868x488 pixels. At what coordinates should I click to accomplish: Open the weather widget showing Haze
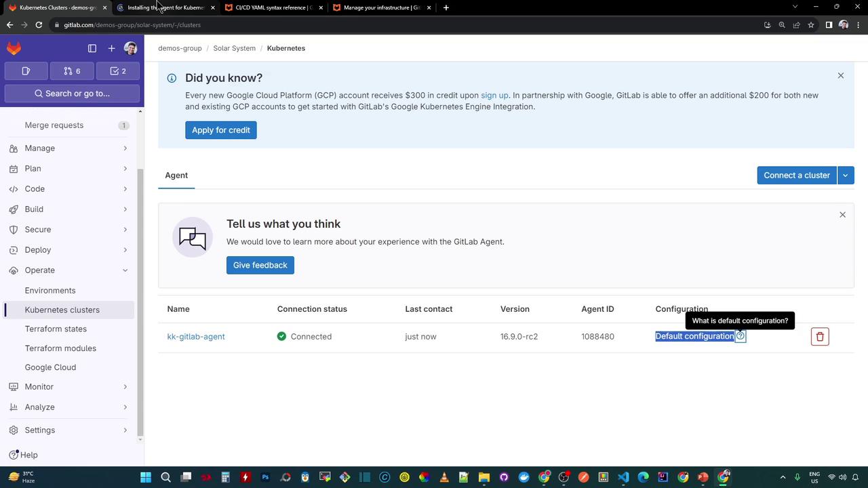22,477
